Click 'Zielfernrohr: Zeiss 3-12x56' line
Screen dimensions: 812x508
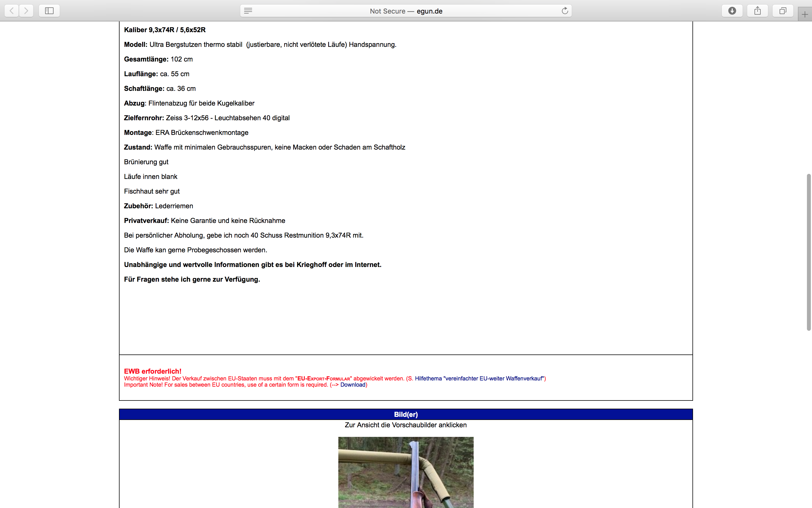(x=207, y=118)
